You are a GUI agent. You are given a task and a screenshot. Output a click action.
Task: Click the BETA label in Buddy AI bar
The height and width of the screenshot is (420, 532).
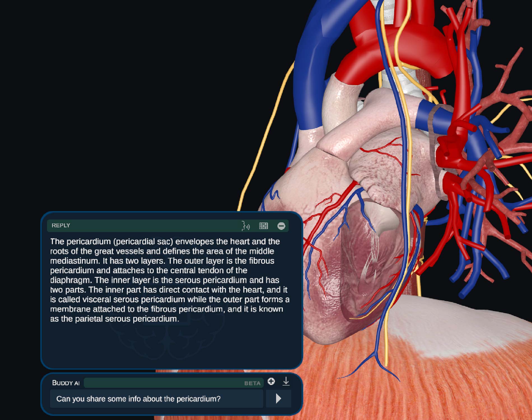click(252, 383)
